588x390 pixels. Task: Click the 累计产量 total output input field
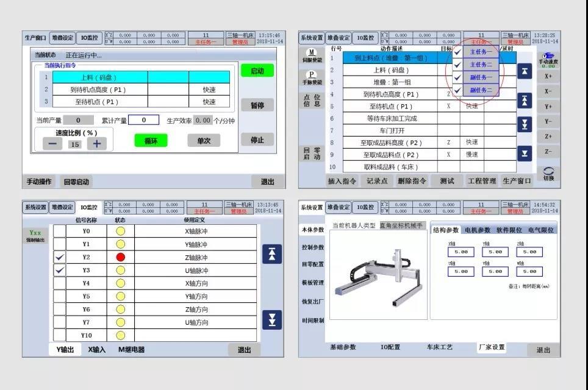[x=143, y=119]
